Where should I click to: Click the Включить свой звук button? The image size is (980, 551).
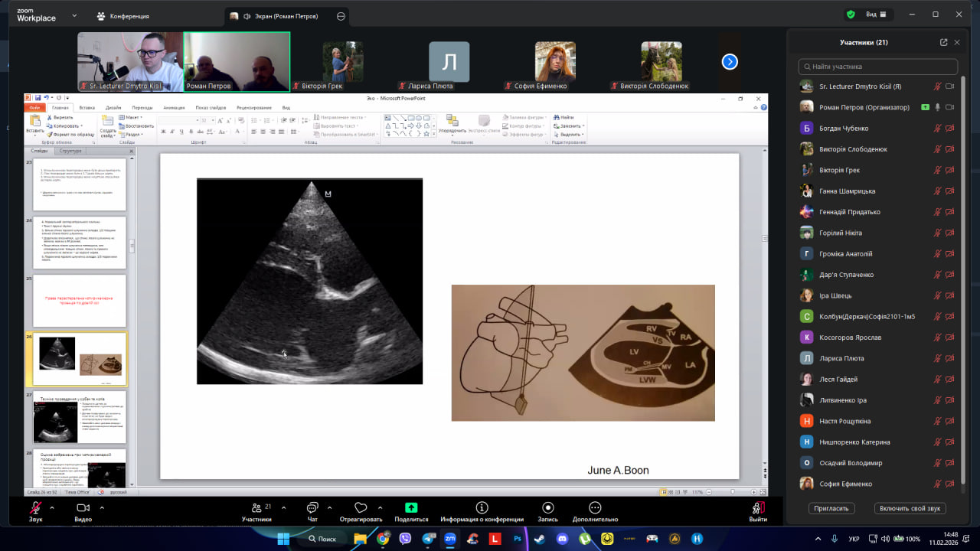coord(910,508)
